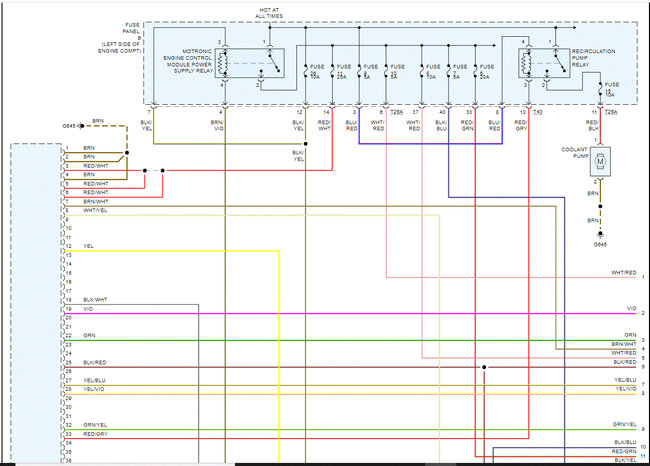Screen dimensions: 650x466
Task: Click the RED/GRN wire label at terminal 33
Action: pyautogui.click(x=467, y=125)
